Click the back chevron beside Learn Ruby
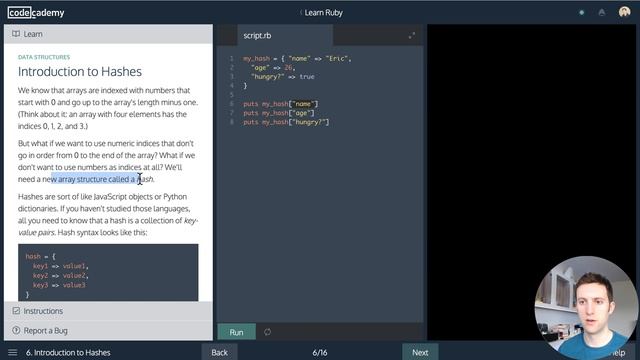Viewport: 640px width, 360px height. click(x=301, y=13)
